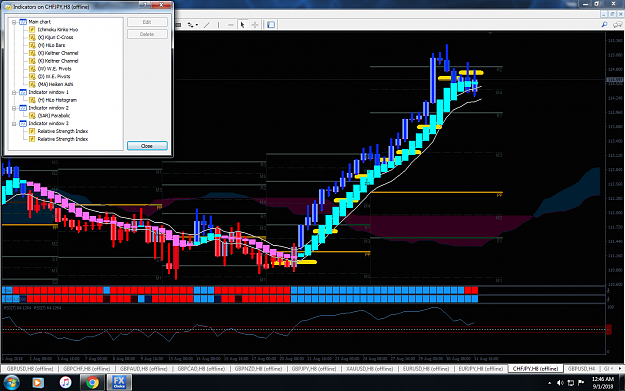Select the trendline drawing tool
Image resolution: width=625 pixels, height=391 pixels.
point(206,25)
